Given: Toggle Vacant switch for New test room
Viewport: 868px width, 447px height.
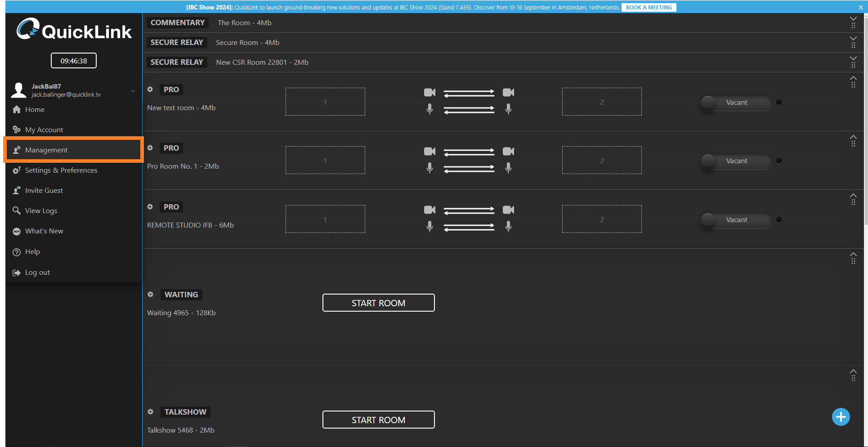Looking at the screenshot, I should pos(709,103).
